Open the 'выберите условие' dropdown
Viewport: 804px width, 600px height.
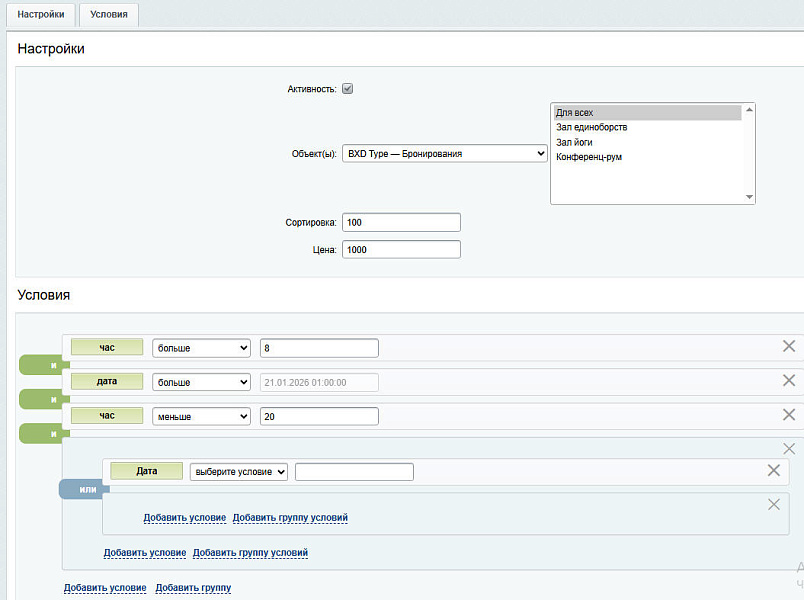pos(238,472)
